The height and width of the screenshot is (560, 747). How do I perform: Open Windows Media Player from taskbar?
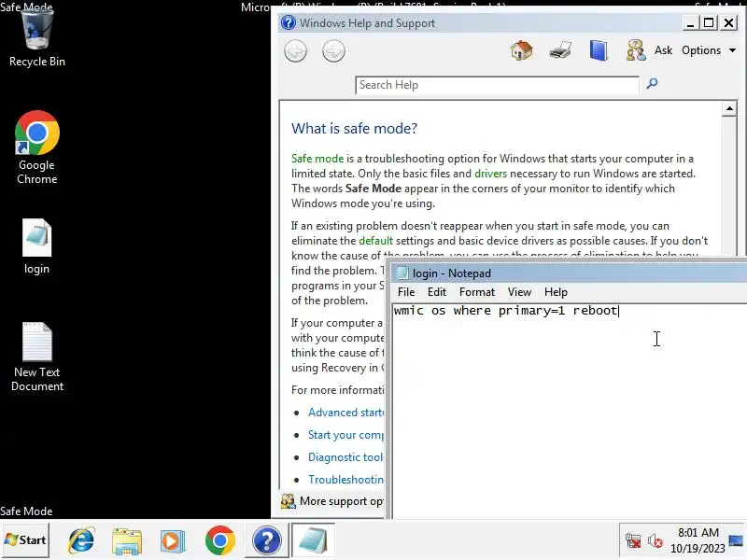coord(173,540)
